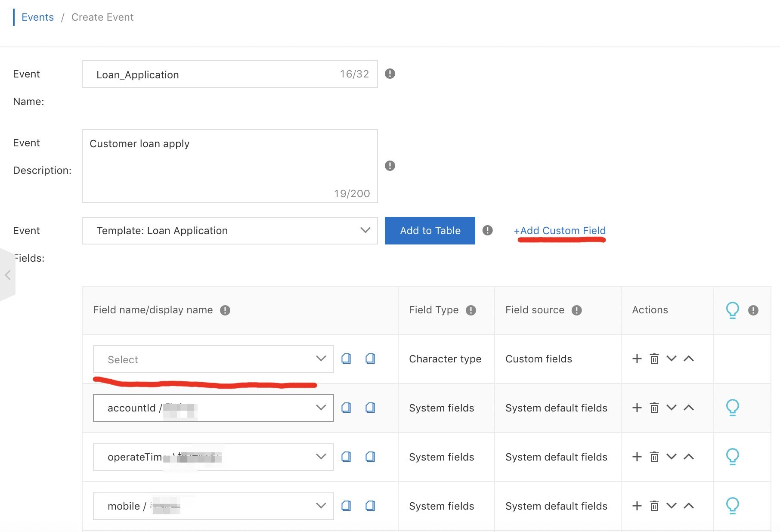Show info icon for Field Type header
The width and height of the screenshot is (780, 532).
[x=471, y=310]
